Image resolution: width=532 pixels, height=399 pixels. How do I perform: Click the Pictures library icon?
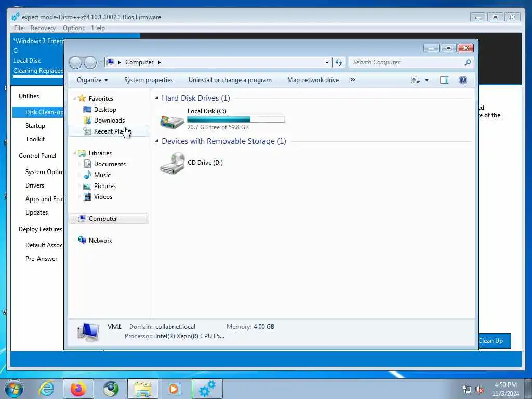(87, 186)
